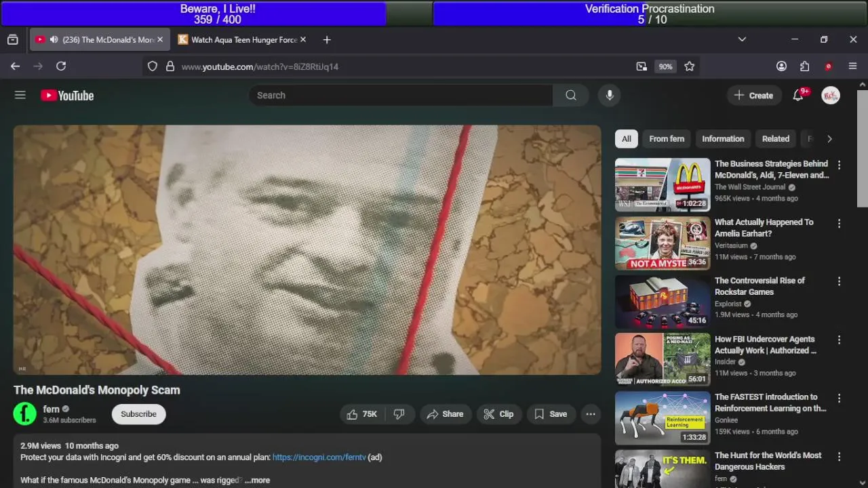Select the All filter chip
The image size is (868, 488).
point(627,139)
